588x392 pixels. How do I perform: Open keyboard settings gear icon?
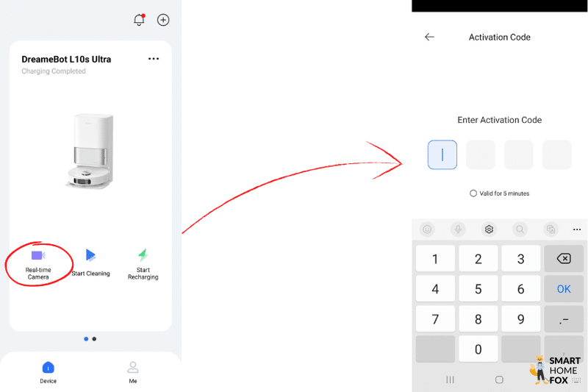click(x=489, y=229)
